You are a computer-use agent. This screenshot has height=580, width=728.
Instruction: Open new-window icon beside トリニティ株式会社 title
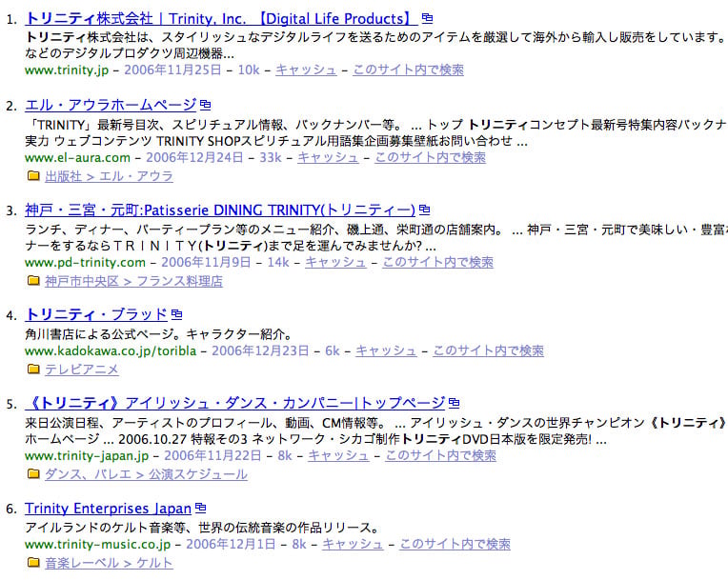[x=427, y=18]
